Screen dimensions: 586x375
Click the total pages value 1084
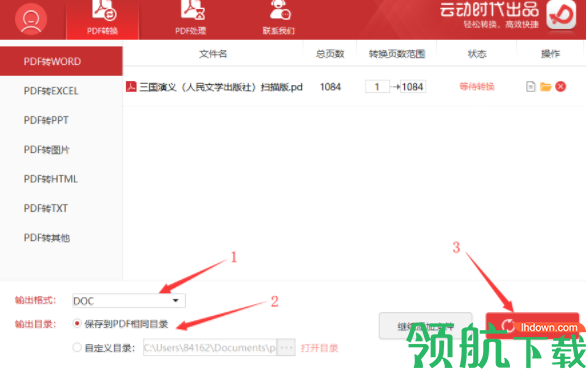(x=330, y=87)
